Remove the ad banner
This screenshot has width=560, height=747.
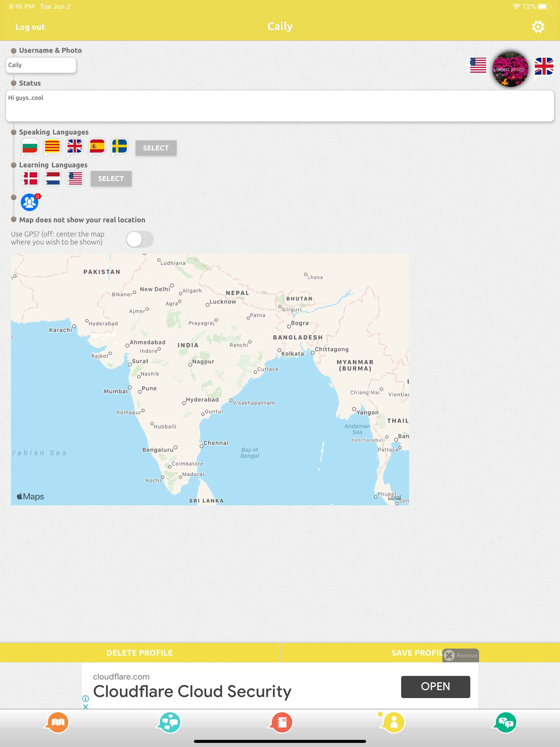click(461, 655)
